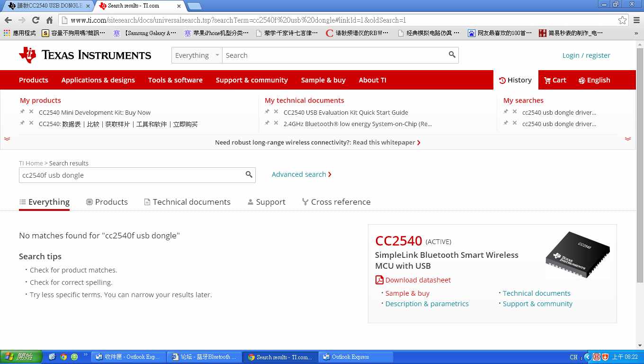Click the header Search input field

coord(335,55)
